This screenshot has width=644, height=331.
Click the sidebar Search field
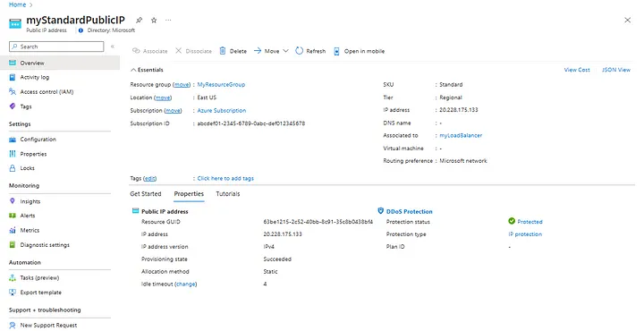tap(56, 47)
